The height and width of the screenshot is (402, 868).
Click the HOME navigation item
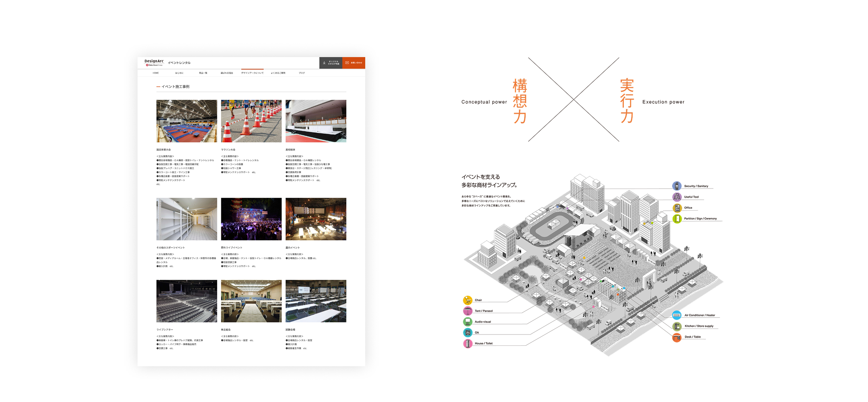(x=156, y=73)
